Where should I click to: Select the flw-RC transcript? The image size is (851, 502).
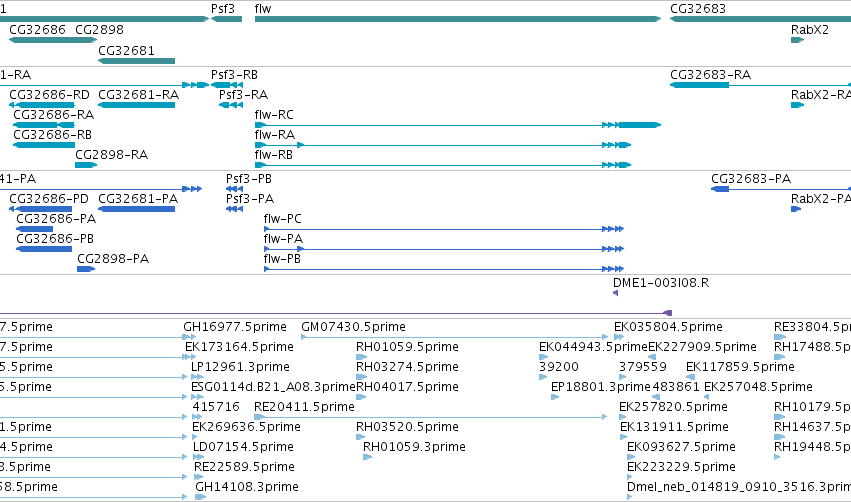[x=458, y=125]
